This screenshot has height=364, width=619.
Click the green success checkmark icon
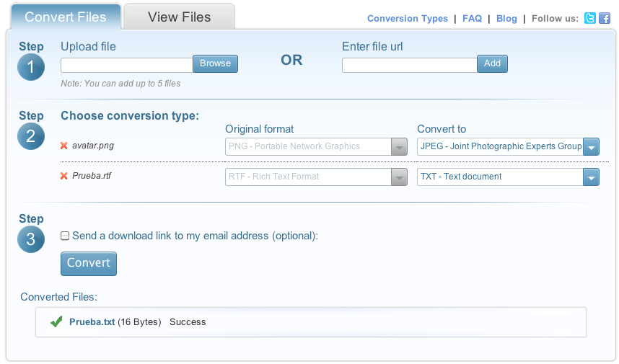click(56, 322)
